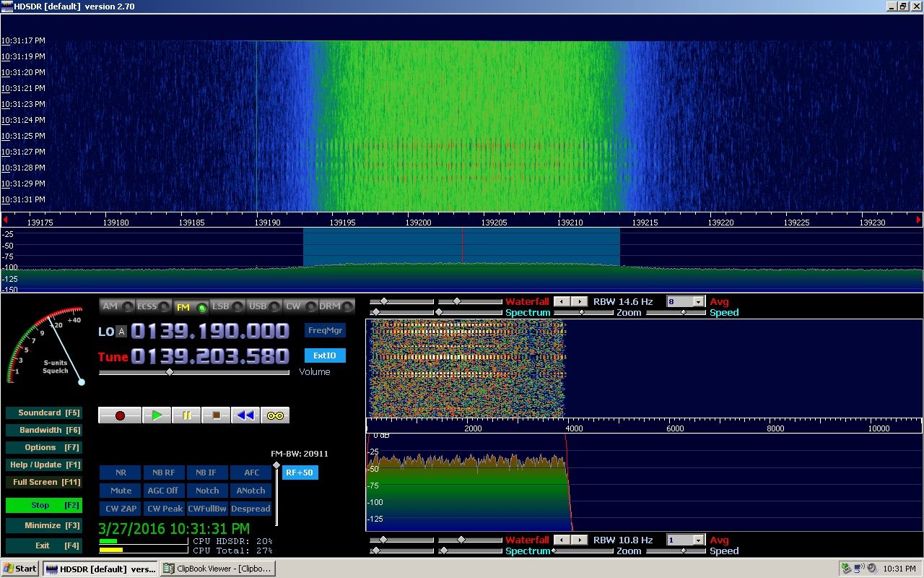Click the green Stop [F2] button

pos(43,506)
